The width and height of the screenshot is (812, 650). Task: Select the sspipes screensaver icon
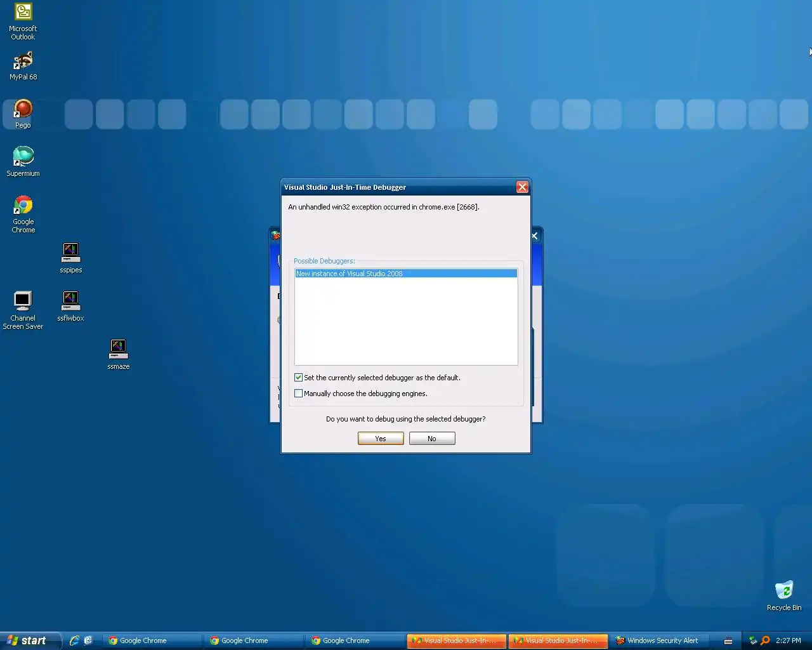[70, 258]
